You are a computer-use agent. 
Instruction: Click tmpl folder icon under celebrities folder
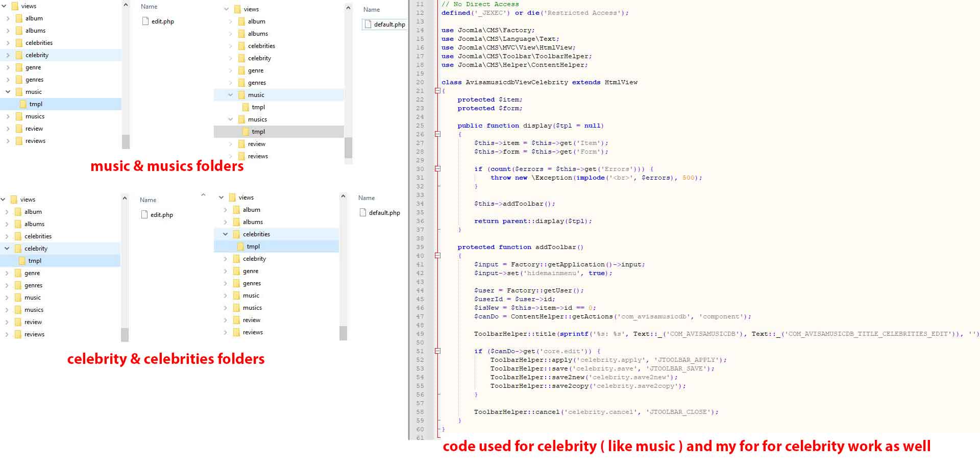[240, 246]
